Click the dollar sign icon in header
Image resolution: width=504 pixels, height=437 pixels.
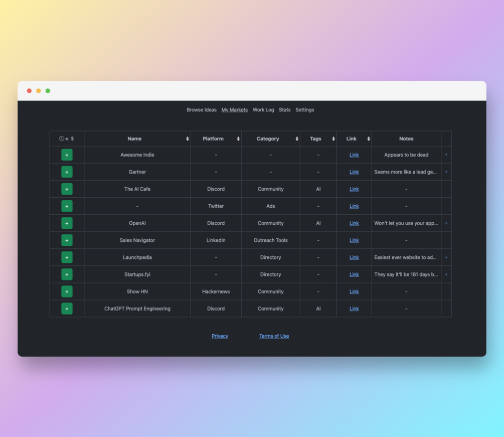pyautogui.click(x=72, y=138)
